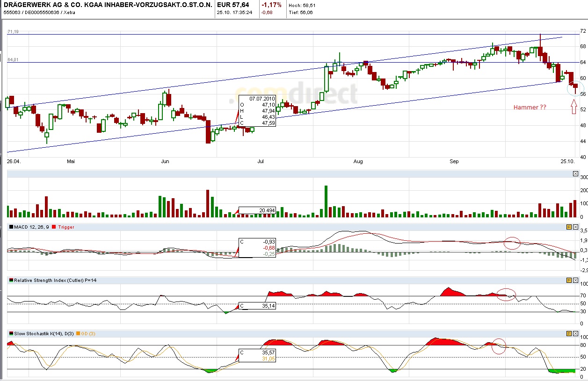Click the red Trigger color swatch
Screen dimensions: 588x381
click(54, 227)
